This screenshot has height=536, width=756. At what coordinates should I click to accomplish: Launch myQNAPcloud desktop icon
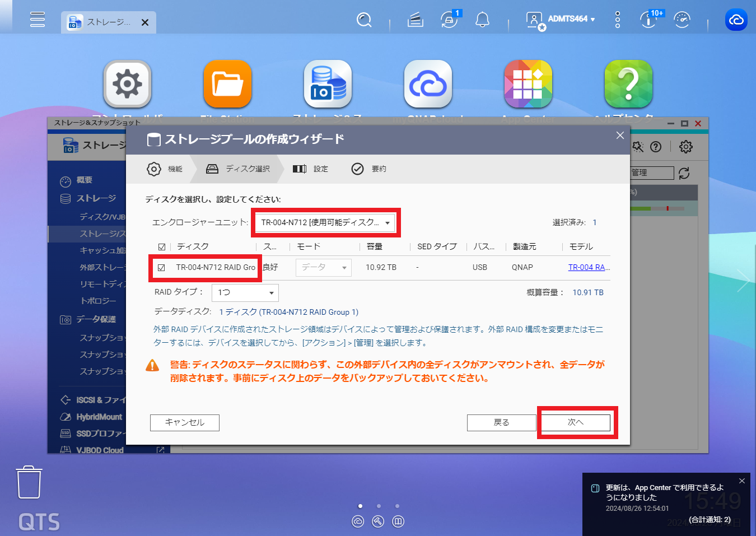coord(428,84)
